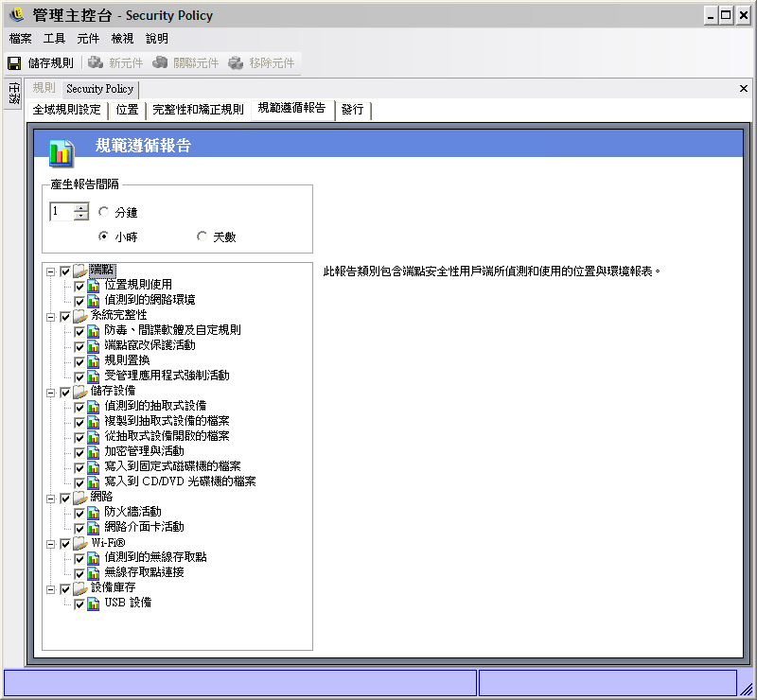
Task: Select the 從抽取式設備開啟的檔案 tree item
Action: (167, 436)
